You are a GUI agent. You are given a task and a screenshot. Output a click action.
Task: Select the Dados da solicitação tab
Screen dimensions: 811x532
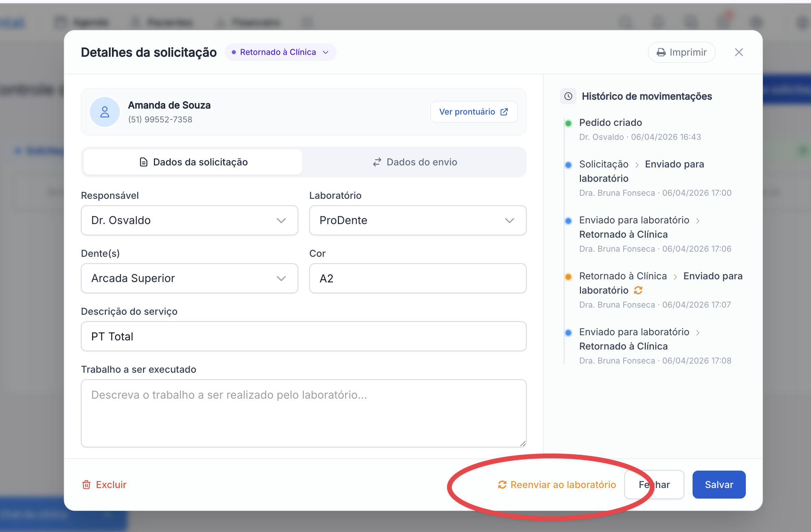(193, 162)
